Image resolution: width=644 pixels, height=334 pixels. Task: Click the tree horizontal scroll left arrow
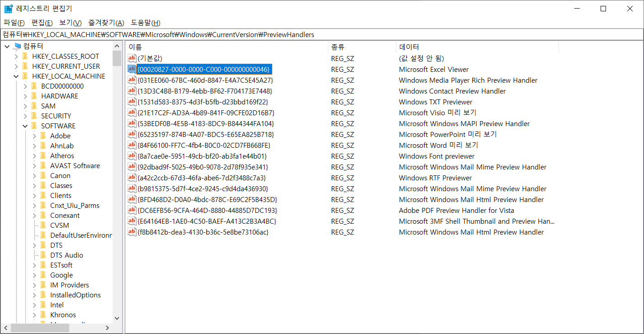[x=6, y=328]
